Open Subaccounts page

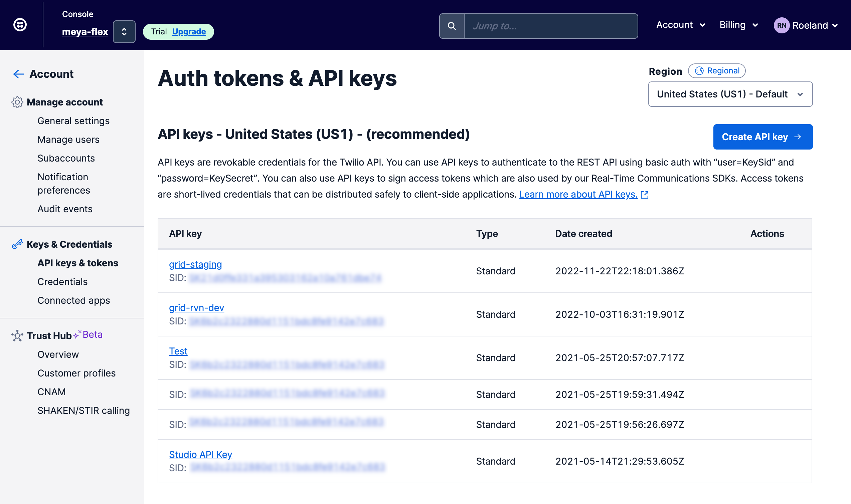pos(66,158)
